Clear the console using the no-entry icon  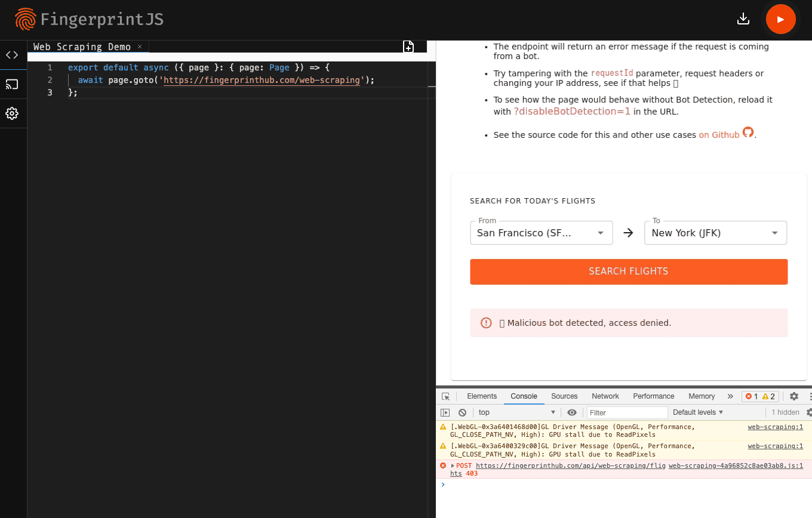[463, 412]
